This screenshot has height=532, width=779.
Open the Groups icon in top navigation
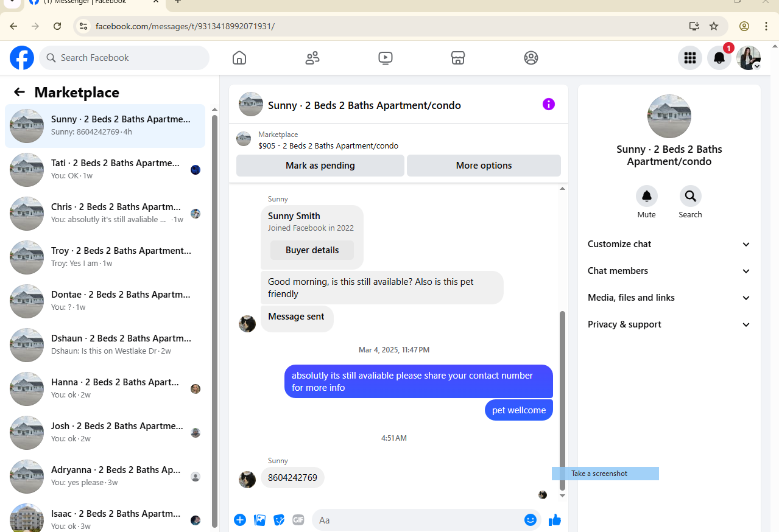pyautogui.click(x=531, y=58)
